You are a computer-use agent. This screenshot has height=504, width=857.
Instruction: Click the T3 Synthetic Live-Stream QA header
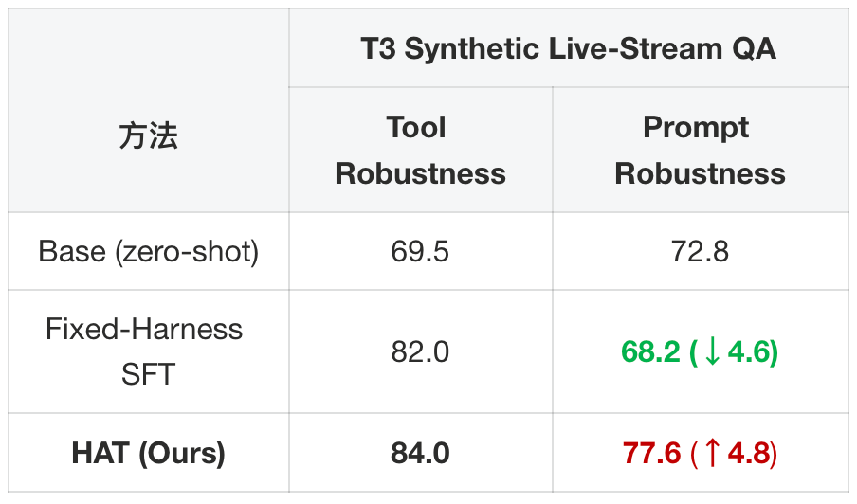pyautogui.click(x=569, y=48)
